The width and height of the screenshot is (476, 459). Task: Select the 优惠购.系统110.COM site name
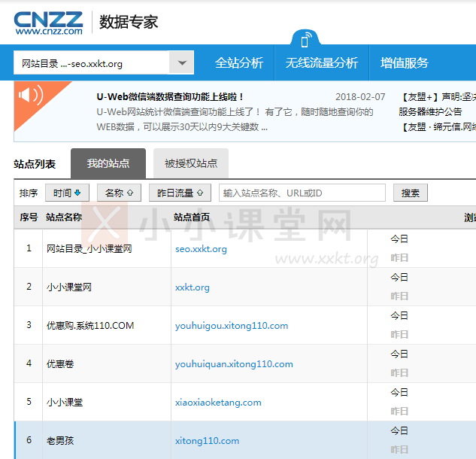[90, 326]
